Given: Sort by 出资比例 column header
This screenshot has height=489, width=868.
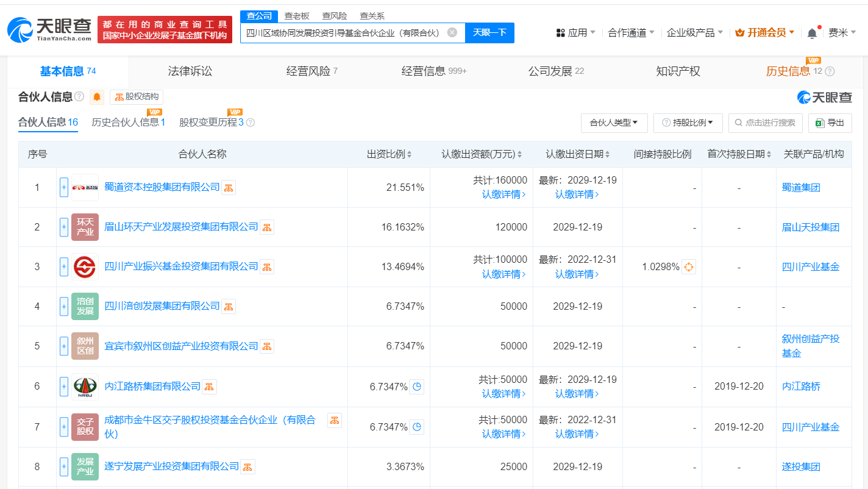Looking at the screenshot, I should point(389,154).
